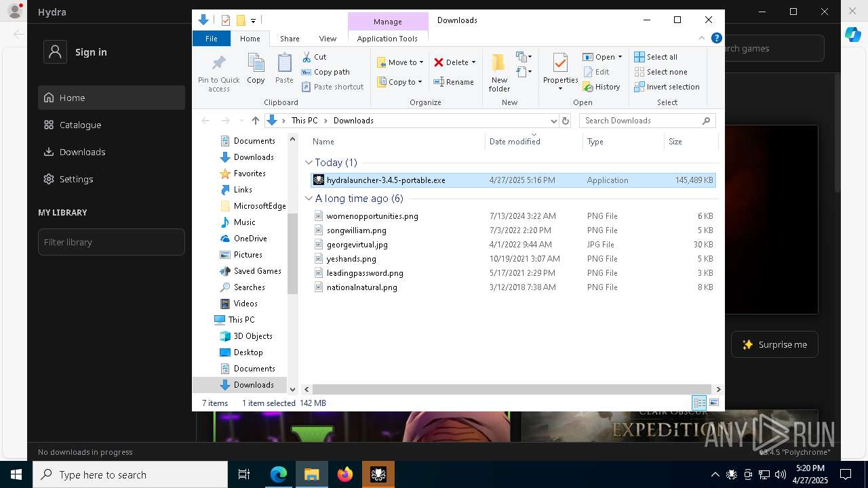
Task: Go up one folder level
Action: (x=255, y=121)
